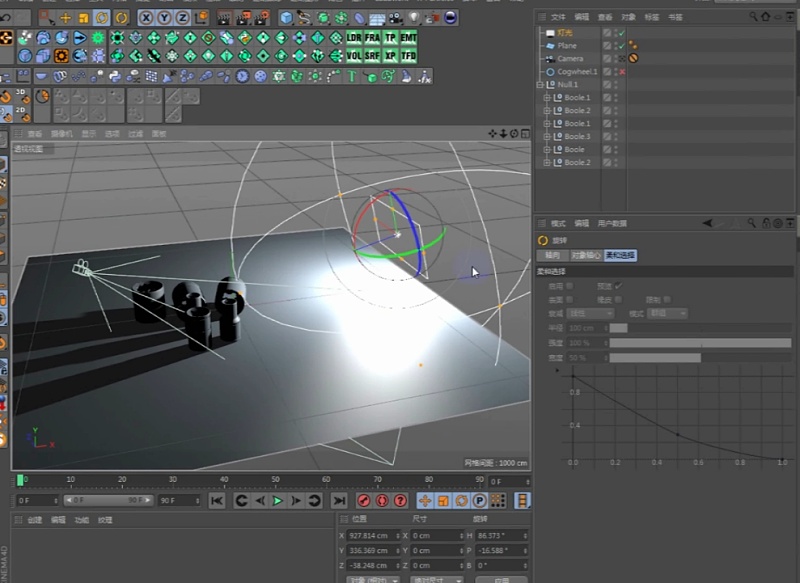Click the Render to Picture Viewer icon

pyautogui.click(x=242, y=17)
